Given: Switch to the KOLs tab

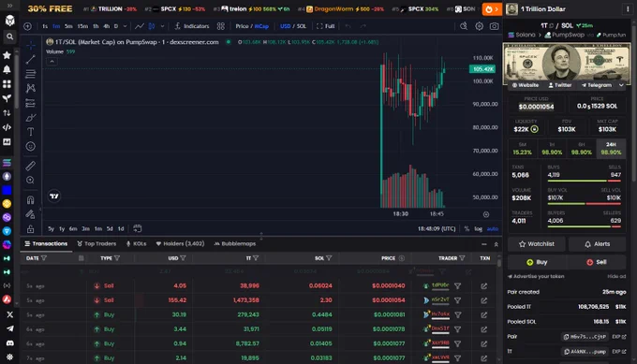Looking at the screenshot, I should (x=136, y=244).
